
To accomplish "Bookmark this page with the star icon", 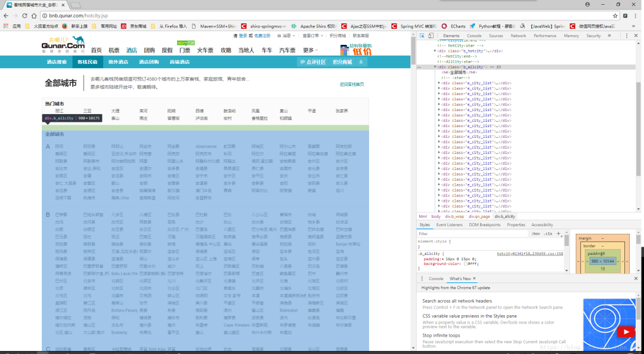I will click(615, 16).
